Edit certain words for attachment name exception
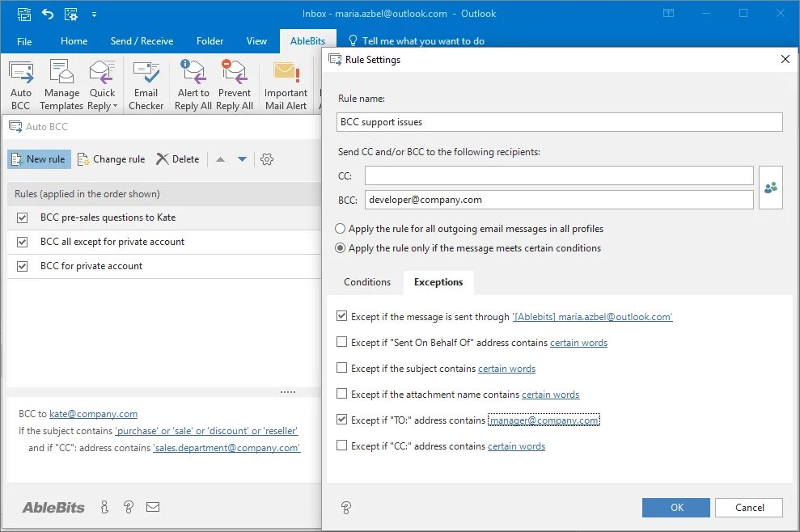800x532 pixels. coord(551,395)
